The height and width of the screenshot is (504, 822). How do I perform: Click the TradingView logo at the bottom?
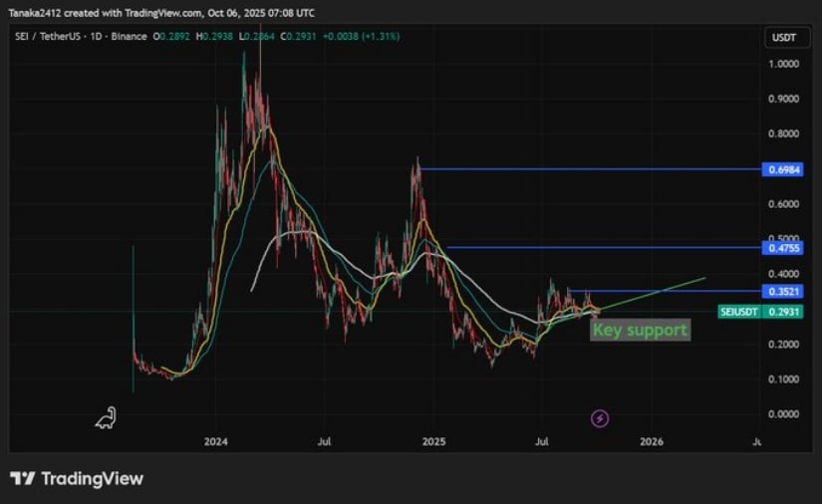tap(77, 479)
